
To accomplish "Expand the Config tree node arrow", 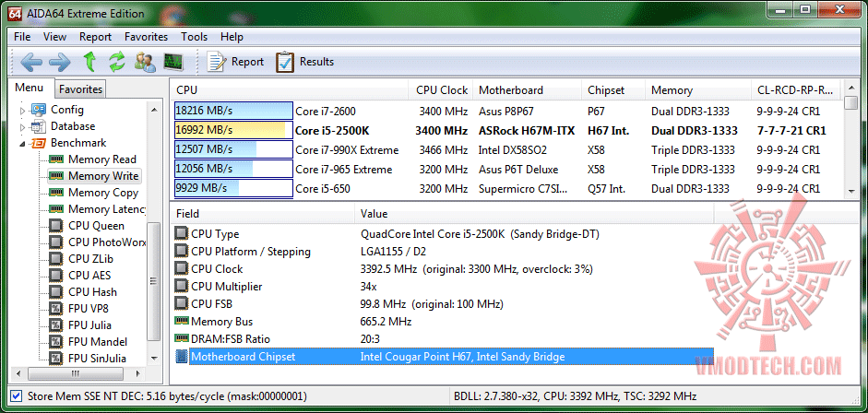I will [x=23, y=110].
